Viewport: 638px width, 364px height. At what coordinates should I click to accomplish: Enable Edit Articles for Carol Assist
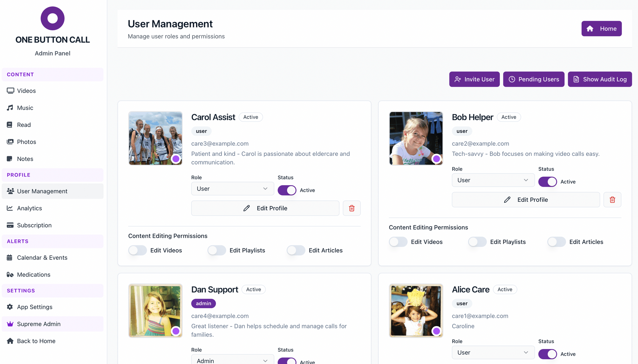tap(296, 251)
